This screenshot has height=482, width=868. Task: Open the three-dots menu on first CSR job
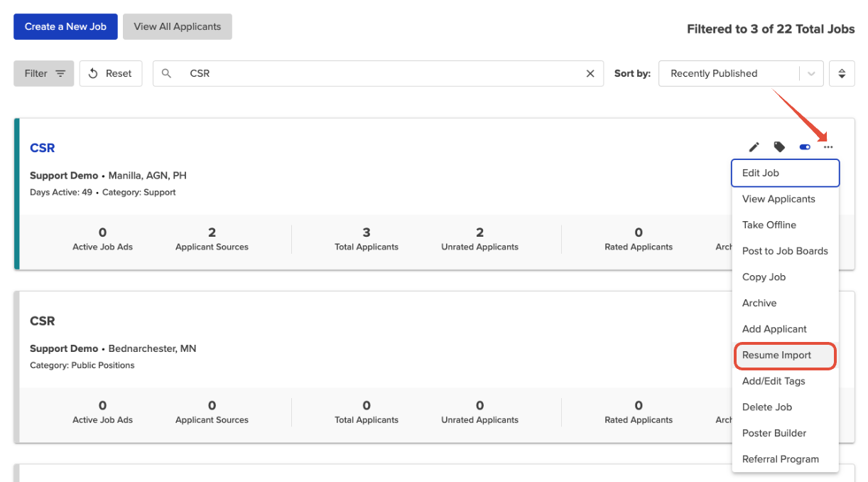point(828,147)
